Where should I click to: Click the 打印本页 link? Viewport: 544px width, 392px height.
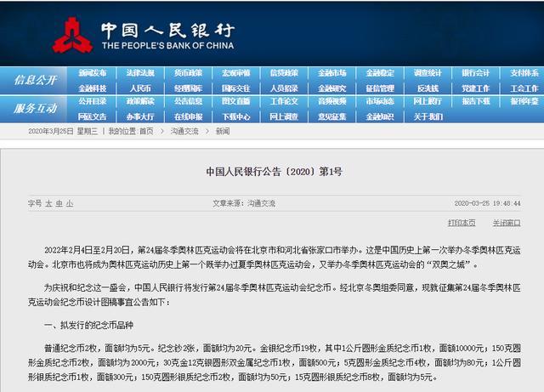[x=462, y=223]
